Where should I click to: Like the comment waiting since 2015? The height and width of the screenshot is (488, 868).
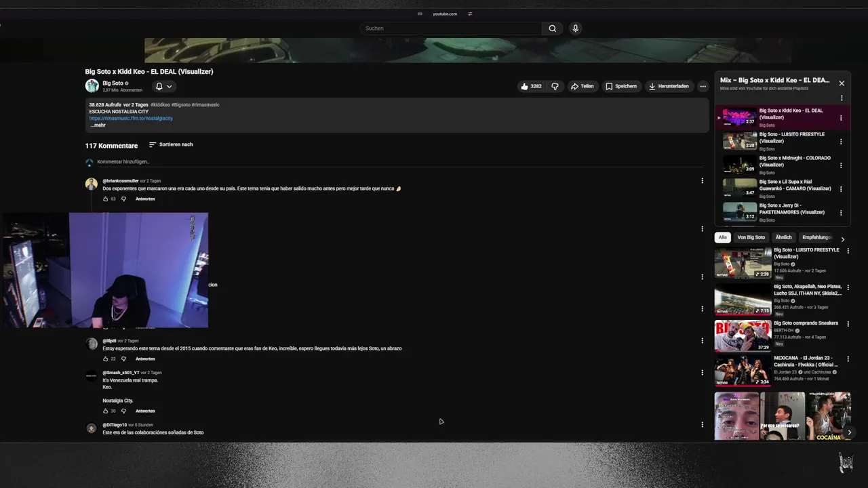click(106, 359)
